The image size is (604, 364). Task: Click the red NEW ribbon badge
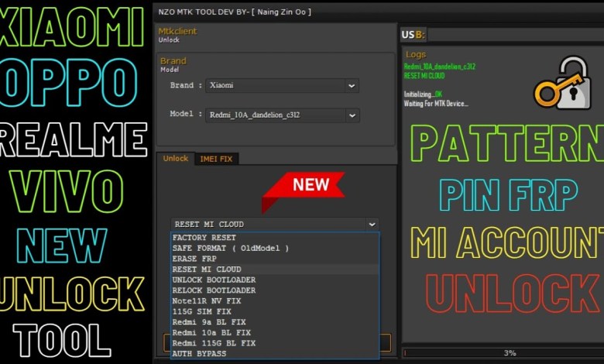click(x=304, y=188)
